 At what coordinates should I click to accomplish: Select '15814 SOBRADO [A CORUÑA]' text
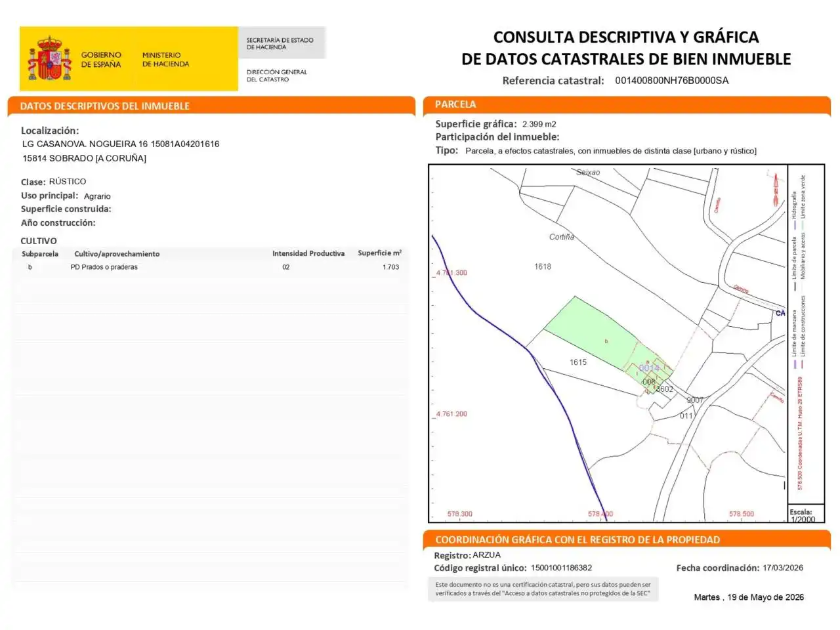(84, 158)
